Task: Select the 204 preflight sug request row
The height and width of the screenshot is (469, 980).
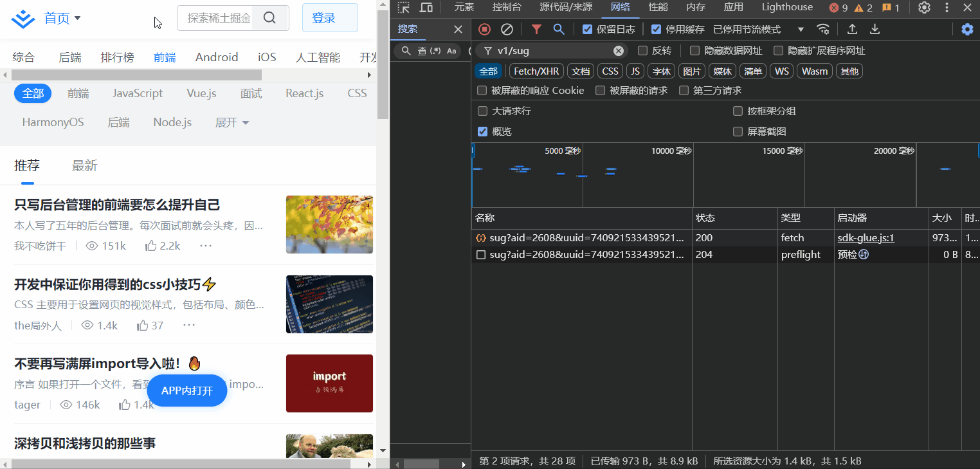Action: pyautogui.click(x=725, y=255)
